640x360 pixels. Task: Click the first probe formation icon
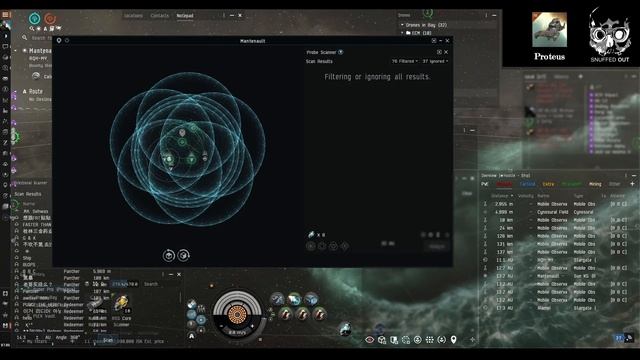coord(311,246)
